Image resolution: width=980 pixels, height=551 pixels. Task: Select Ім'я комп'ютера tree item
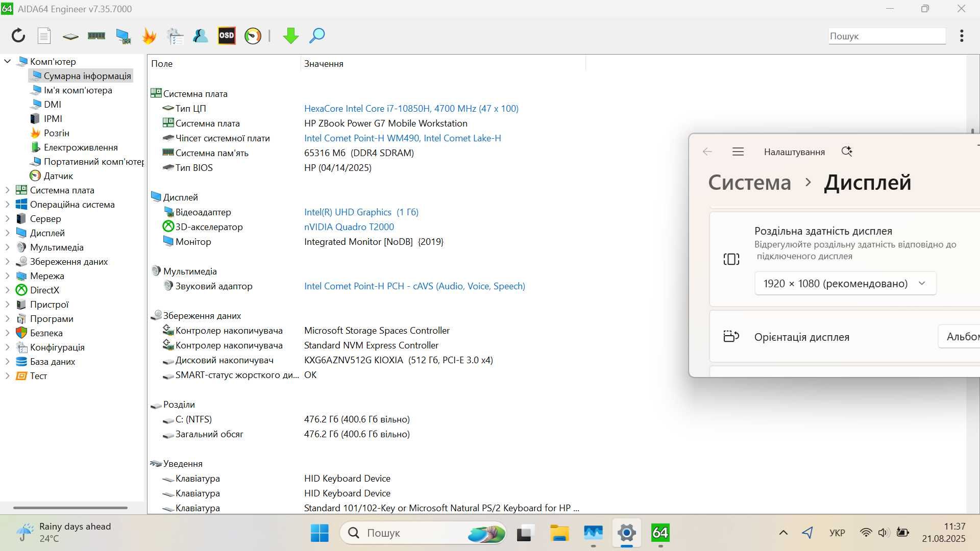(x=78, y=90)
